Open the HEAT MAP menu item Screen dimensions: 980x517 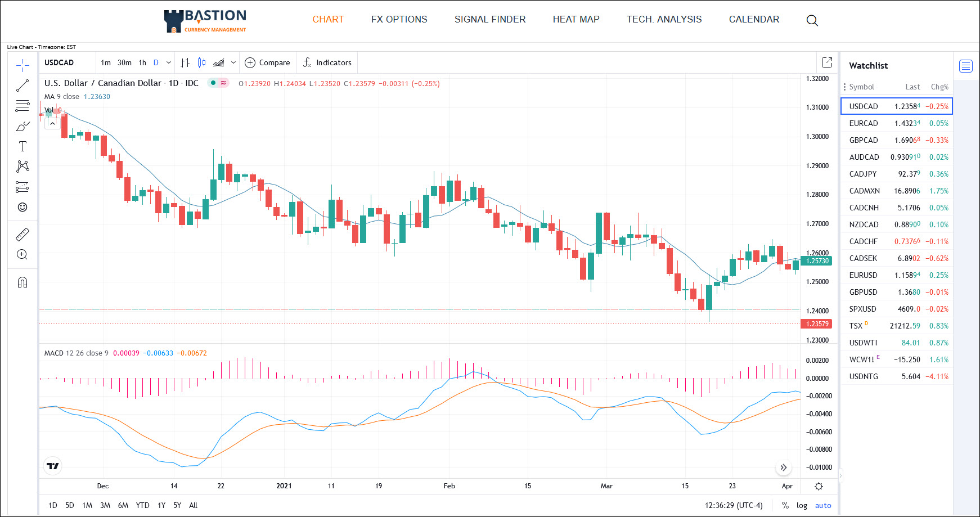pyautogui.click(x=576, y=19)
